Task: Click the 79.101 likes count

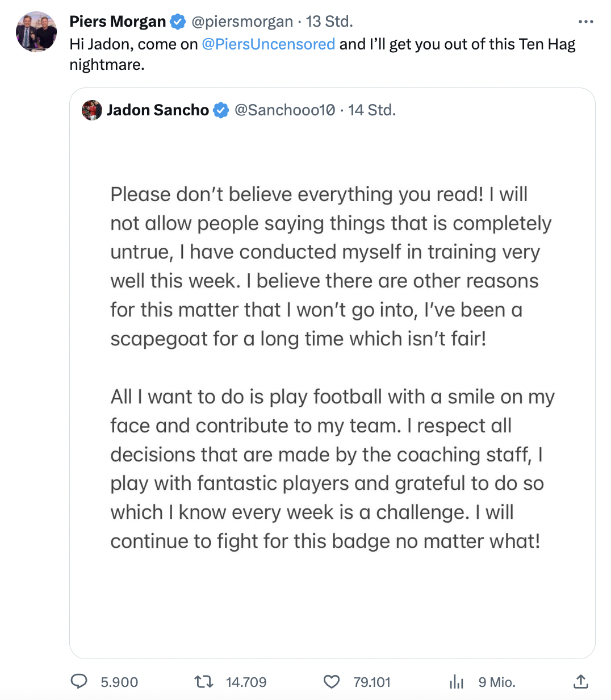Action: tap(372, 682)
